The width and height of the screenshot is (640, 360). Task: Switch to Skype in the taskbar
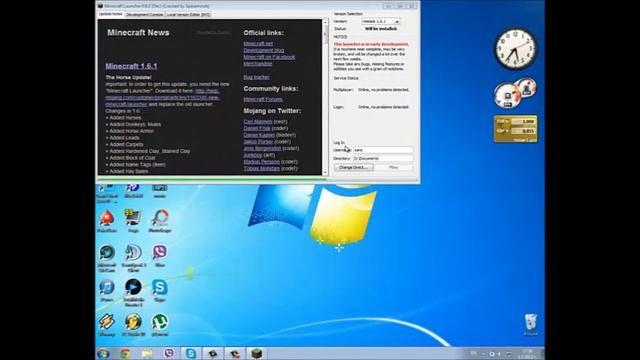click(x=191, y=353)
